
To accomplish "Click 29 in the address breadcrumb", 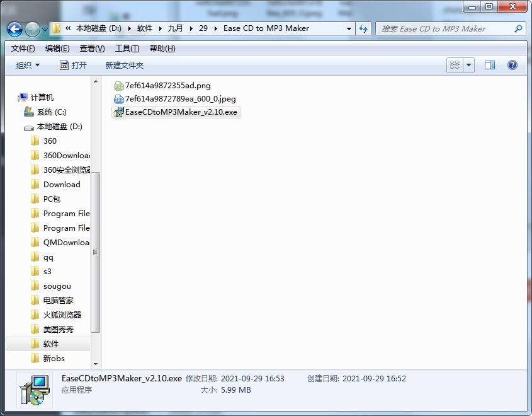I will [x=203, y=28].
